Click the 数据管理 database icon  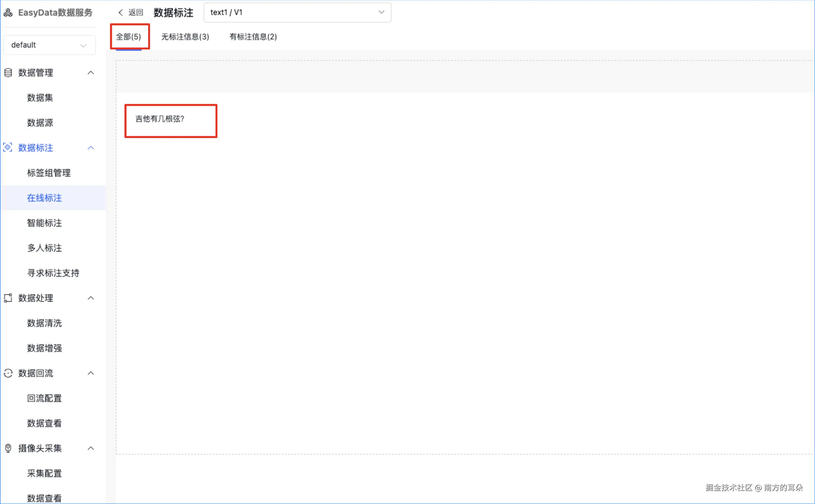click(8, 72)
